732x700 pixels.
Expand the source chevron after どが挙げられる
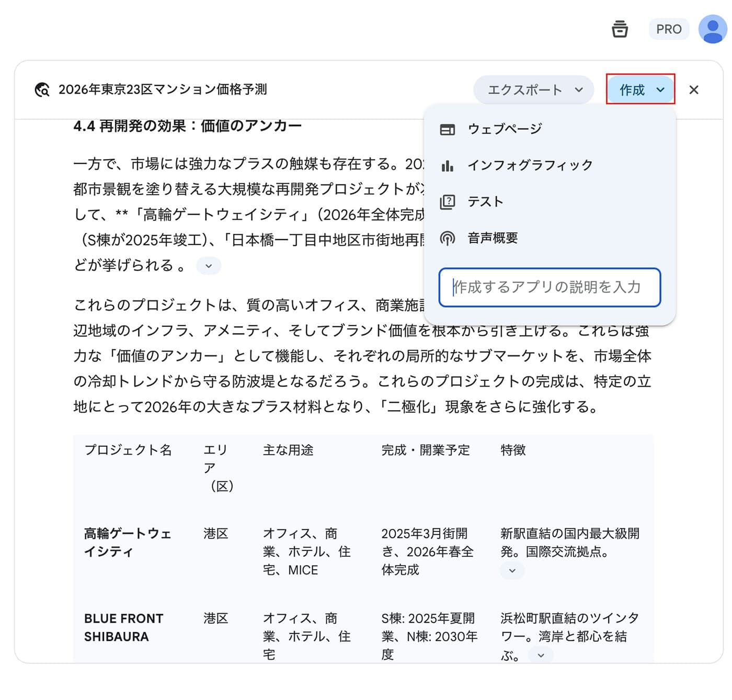click(x=209, y=266)
